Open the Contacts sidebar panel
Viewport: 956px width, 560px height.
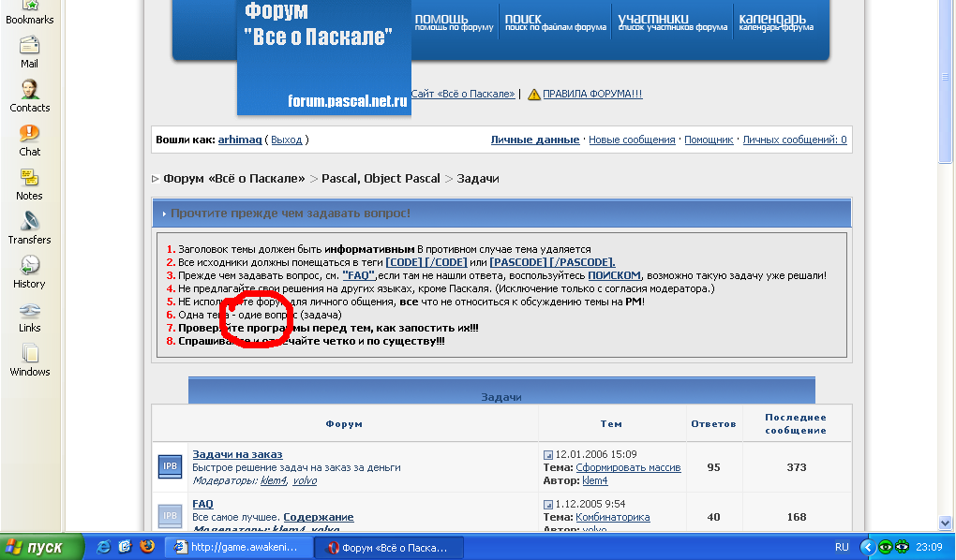(29, 96)
